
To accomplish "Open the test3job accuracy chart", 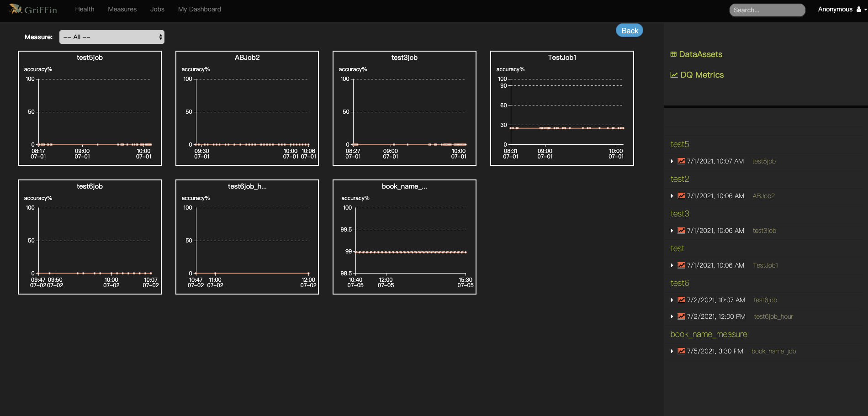I will [404, 108].
